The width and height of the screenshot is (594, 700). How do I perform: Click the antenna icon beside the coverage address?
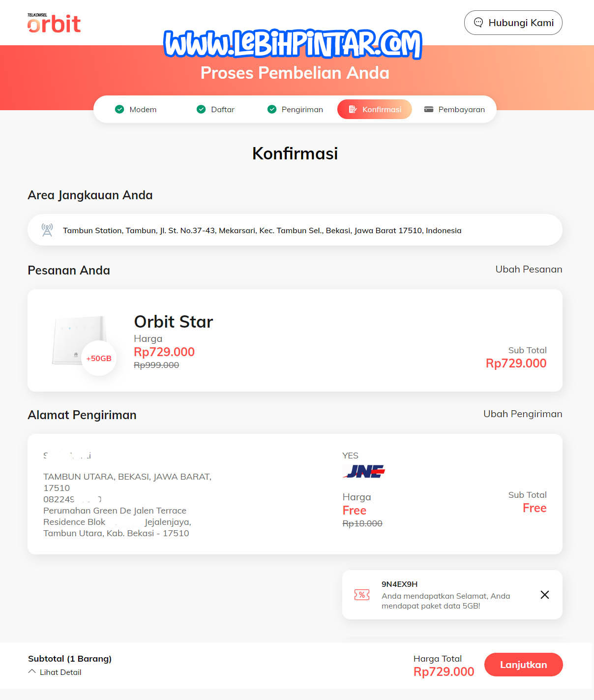47,230
